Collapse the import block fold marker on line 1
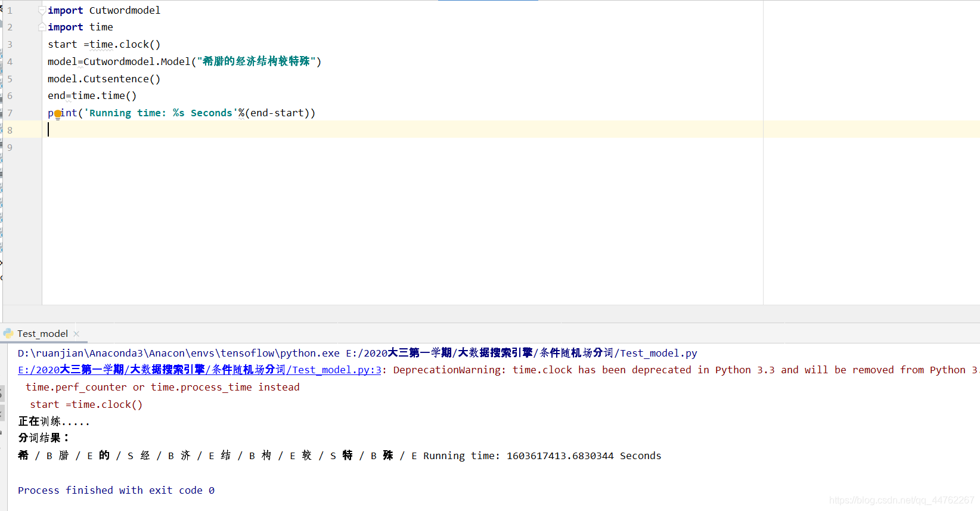980x511 pixels. point(42,10)
